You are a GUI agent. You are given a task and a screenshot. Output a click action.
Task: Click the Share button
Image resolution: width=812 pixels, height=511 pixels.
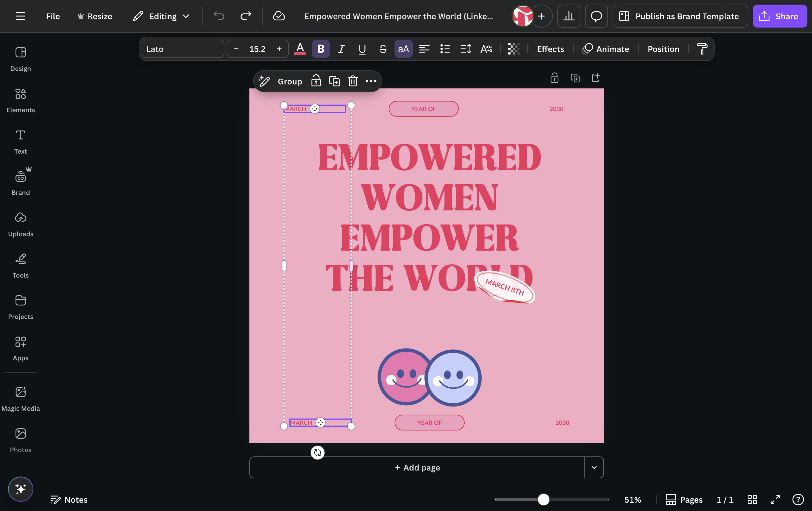780,16
